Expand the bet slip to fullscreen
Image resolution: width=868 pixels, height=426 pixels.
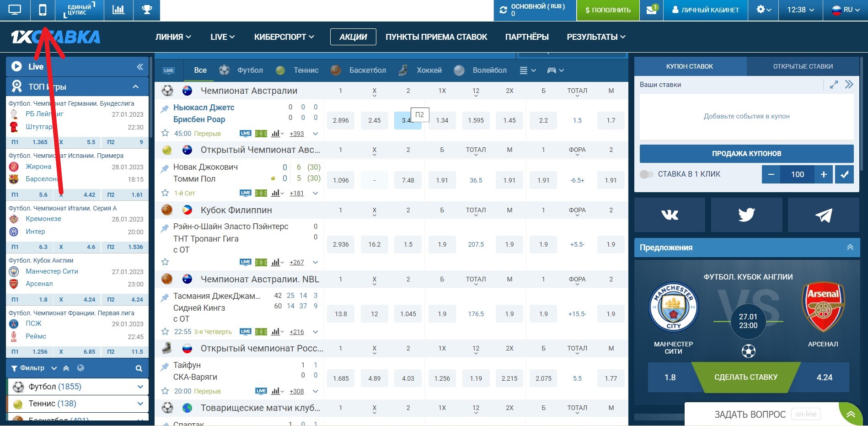point(834,85)
